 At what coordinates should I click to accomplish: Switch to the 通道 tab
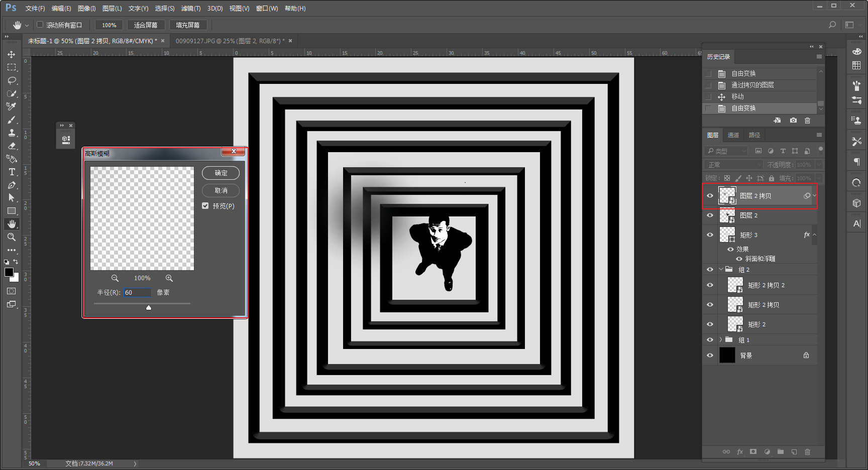733,135
